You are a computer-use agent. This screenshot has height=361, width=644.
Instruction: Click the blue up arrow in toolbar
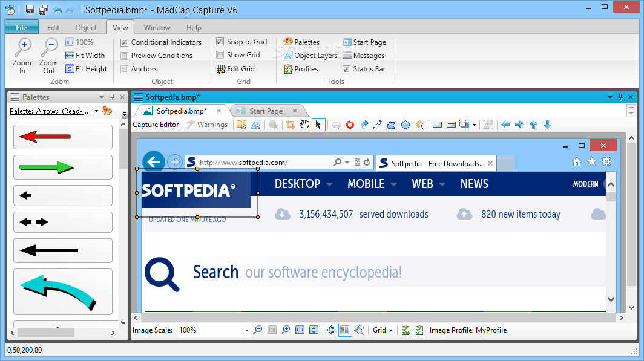click(x=533, y=125)
